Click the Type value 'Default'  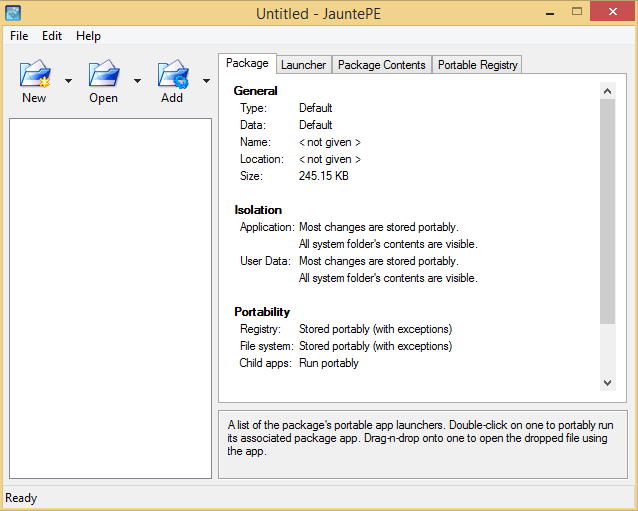coord(316,108)
